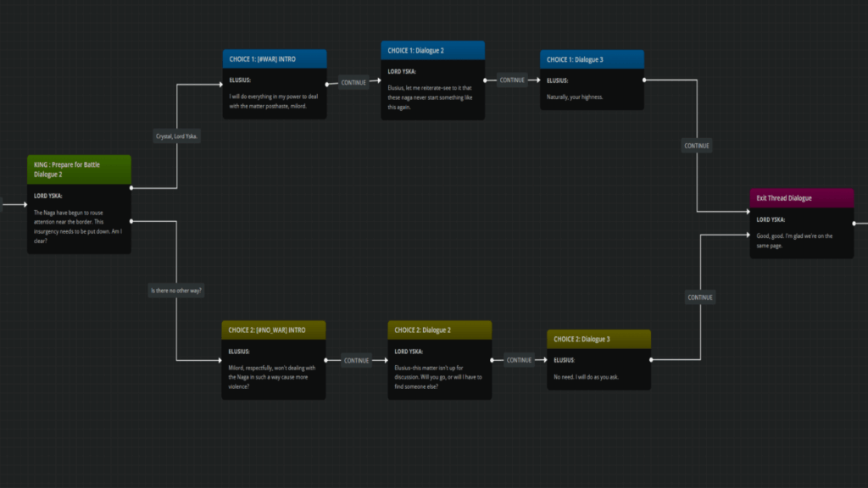The width and height of the screenshot is (868, 488).
Task: Select the Exit Thread Dialogue node header
Action: 800,197
